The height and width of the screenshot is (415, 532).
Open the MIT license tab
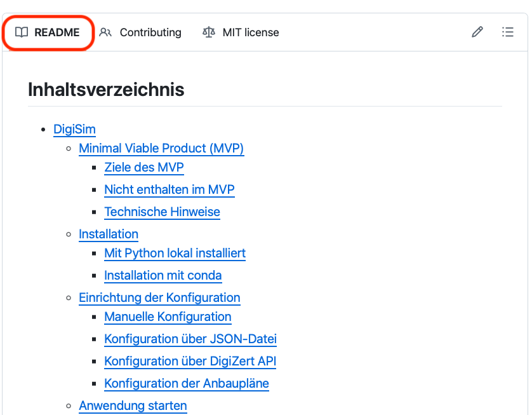[241, 32]
